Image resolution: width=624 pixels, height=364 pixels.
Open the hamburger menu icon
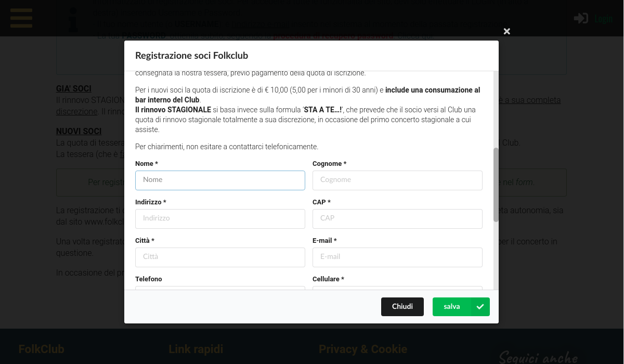point(21,18)
